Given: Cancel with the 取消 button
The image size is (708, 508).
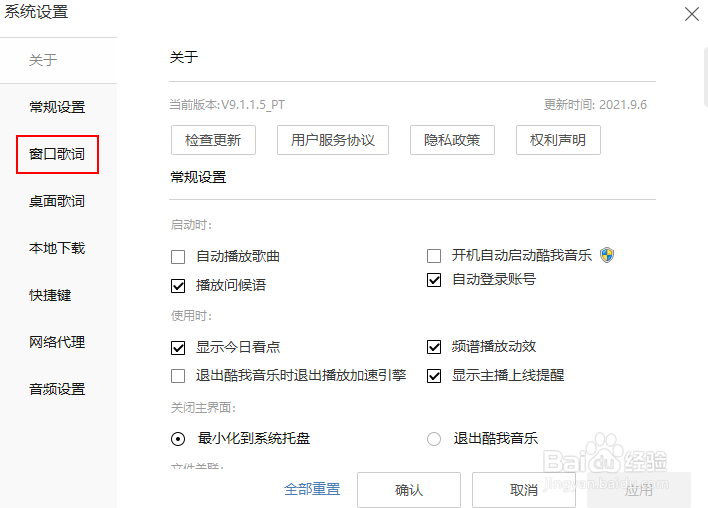Looking at the screenshot, I should [x=524, y=490].
